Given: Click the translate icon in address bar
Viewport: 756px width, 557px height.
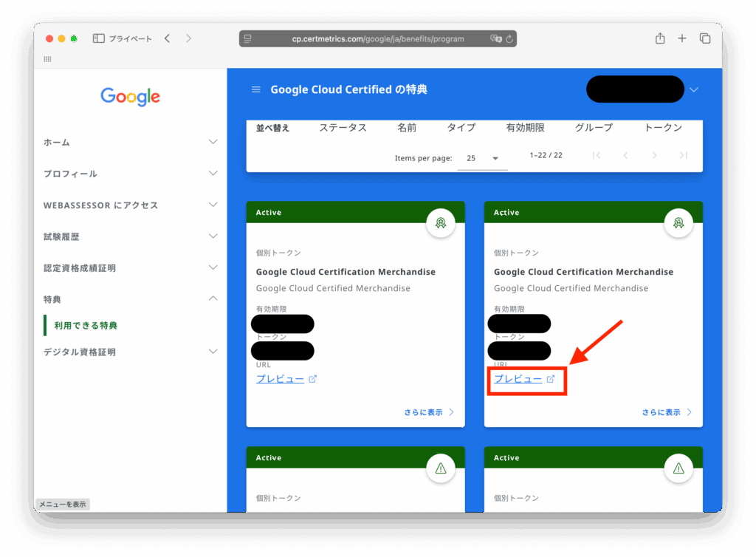Looking at the screenshot, I should click(495, 39).
